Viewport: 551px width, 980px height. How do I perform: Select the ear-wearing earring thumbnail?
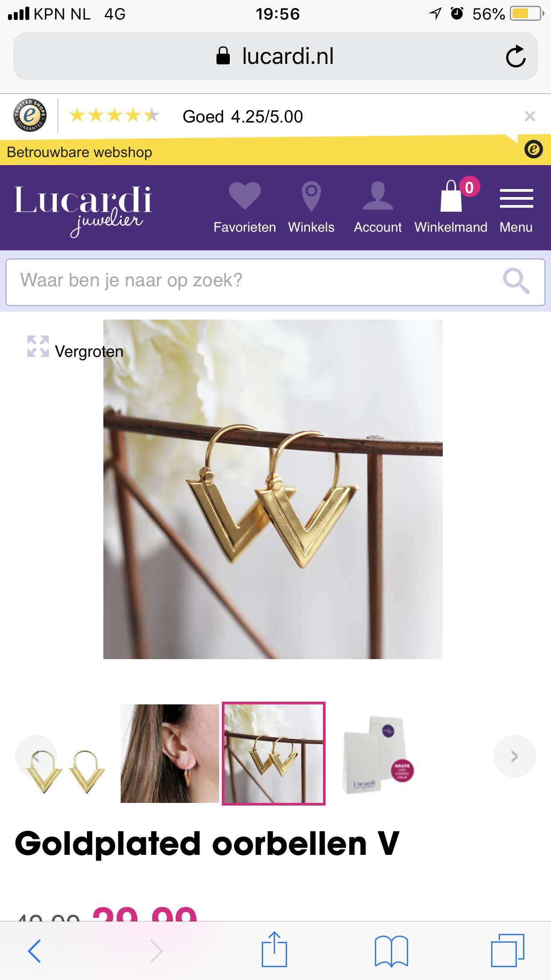[x=170, y=754]
